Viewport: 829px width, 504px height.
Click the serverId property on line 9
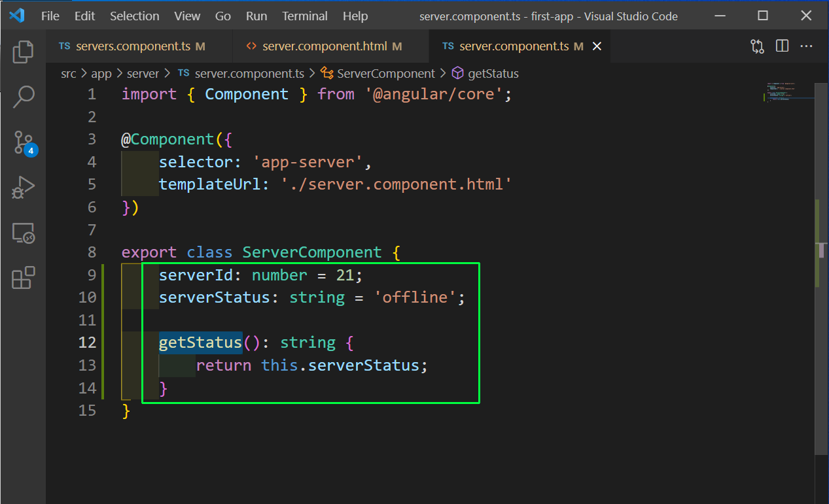tap(196, 275)
